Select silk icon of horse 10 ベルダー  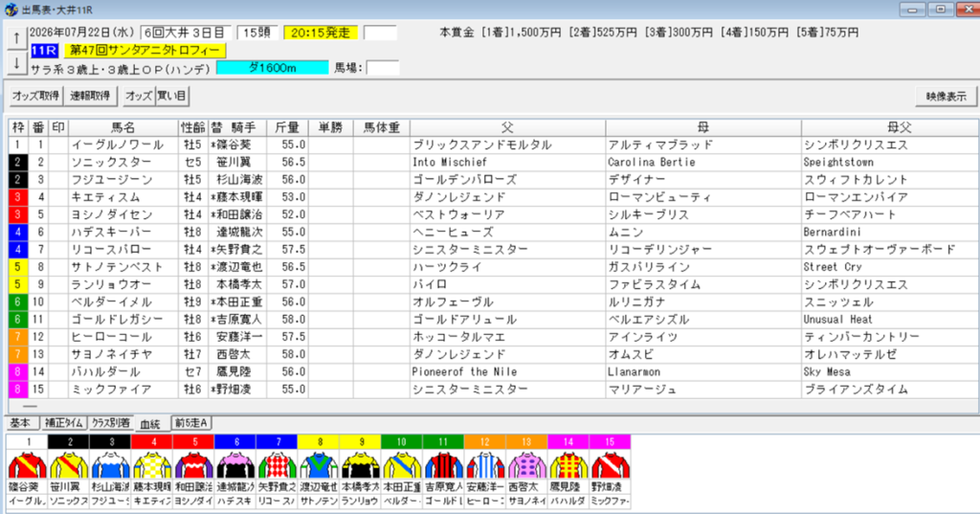402,465
